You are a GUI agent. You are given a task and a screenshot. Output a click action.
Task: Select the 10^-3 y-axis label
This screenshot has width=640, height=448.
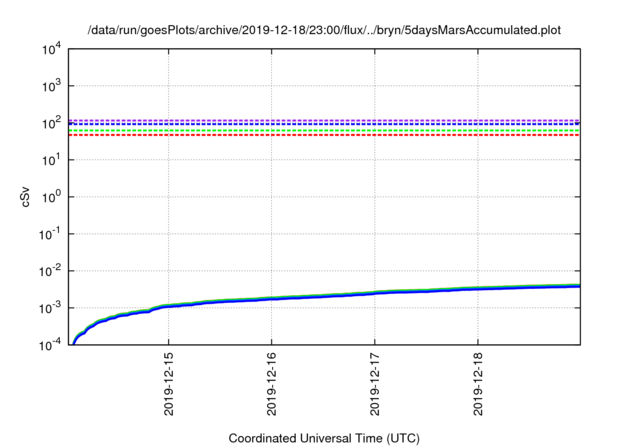point(50,308)
